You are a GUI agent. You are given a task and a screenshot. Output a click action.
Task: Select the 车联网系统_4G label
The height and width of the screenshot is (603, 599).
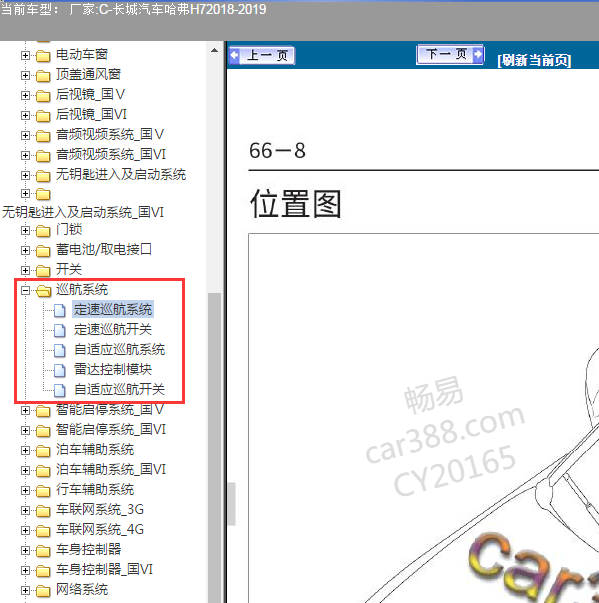click(100, 529)
